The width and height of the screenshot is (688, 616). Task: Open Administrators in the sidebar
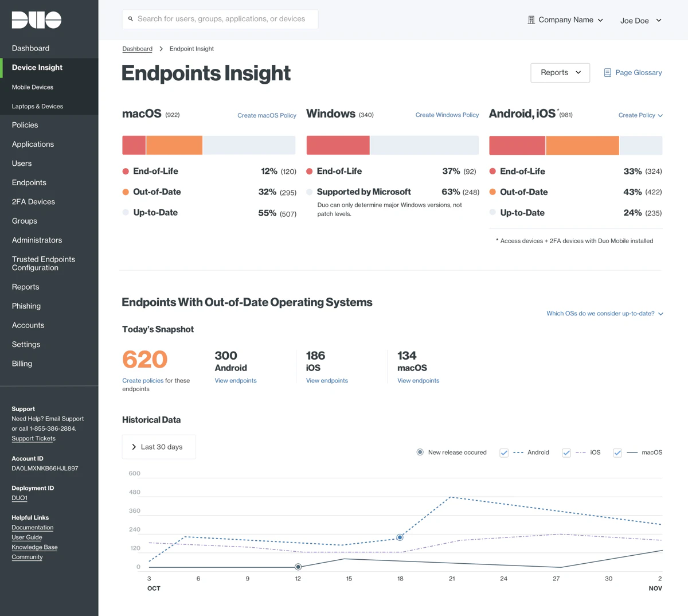pos(37,240)
